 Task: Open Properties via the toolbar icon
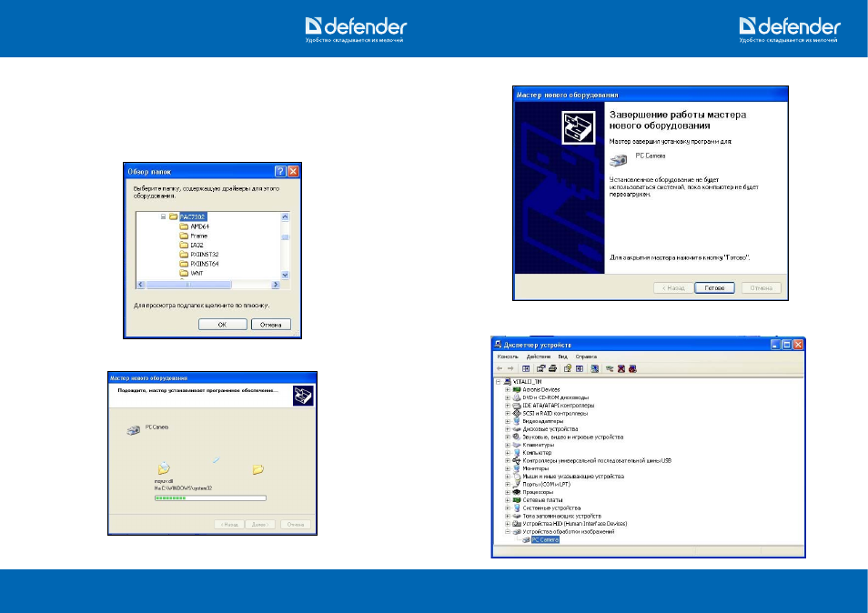[x=540, y=368]
